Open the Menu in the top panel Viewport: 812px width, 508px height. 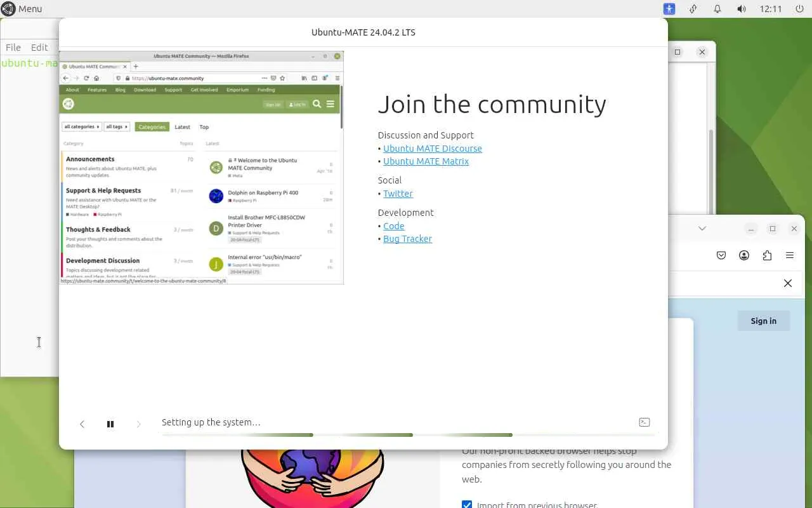pyautogui.click(x=22, y=9)
